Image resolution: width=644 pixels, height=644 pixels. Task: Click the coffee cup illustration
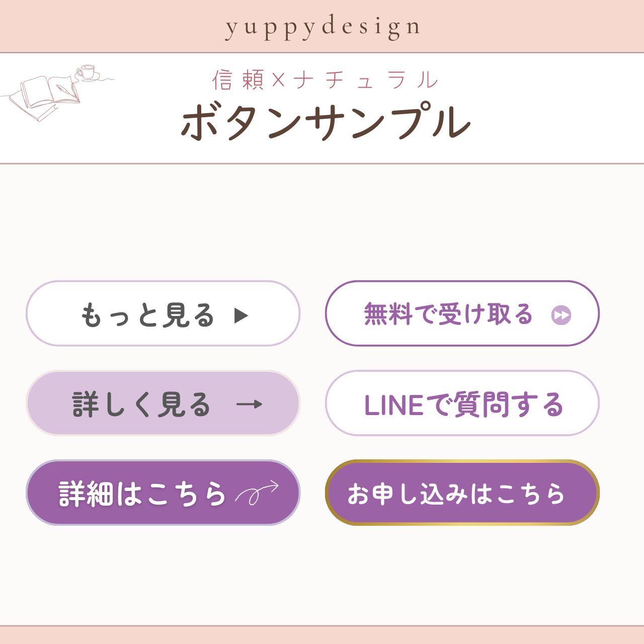[88, 72]
